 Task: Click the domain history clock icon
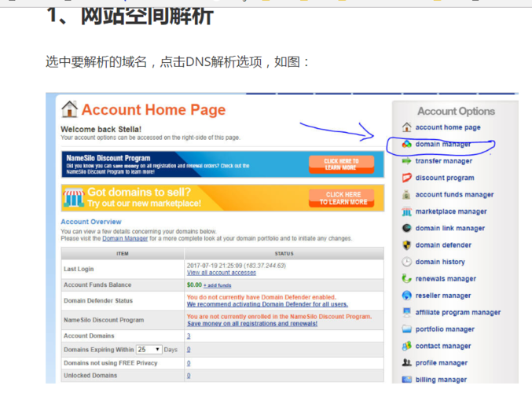point(406,262)
